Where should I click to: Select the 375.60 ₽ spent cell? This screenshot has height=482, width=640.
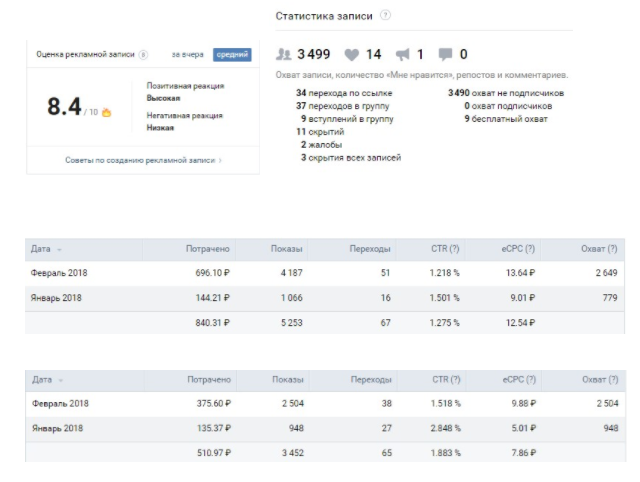pos(213,404)
